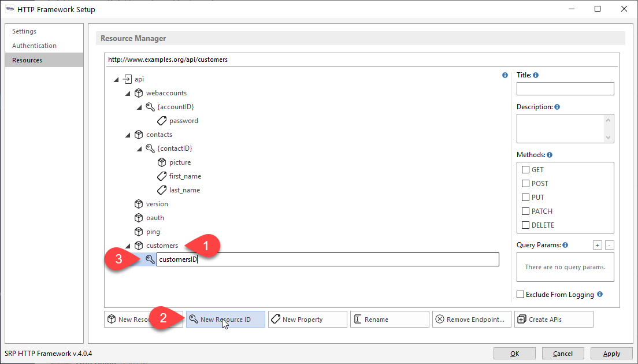Click the Title input field

[565, 88]
